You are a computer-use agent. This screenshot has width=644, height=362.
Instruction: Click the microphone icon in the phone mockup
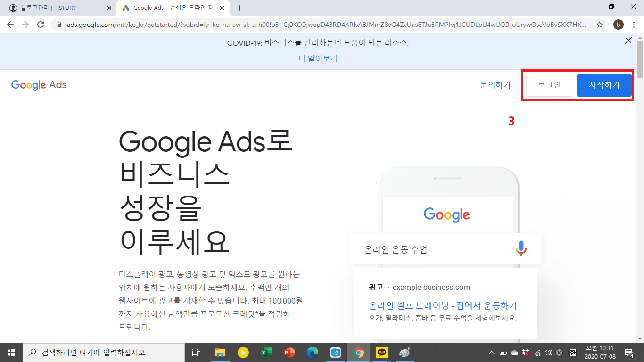point(521,248)
